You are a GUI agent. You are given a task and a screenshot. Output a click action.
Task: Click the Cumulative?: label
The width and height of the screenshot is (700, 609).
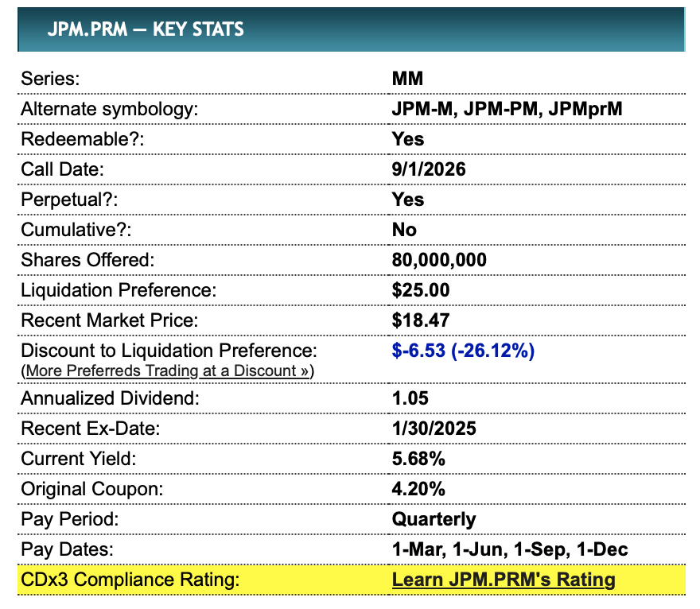pos(76,230)
